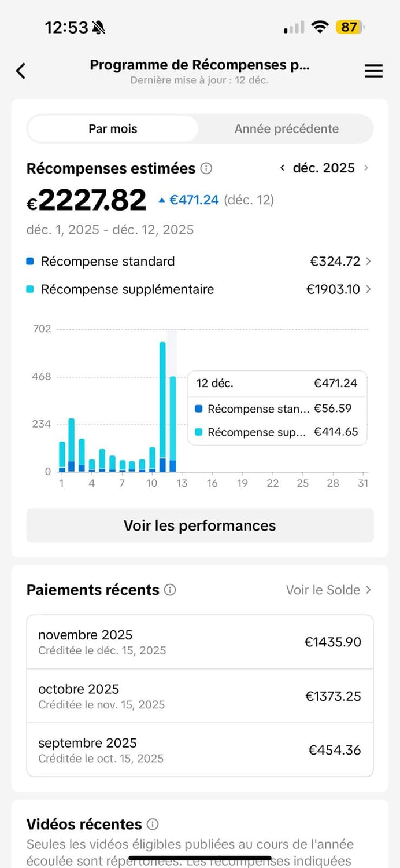
Task: Tap info icon beside Récompenses estimées
Action: [206, 168]
